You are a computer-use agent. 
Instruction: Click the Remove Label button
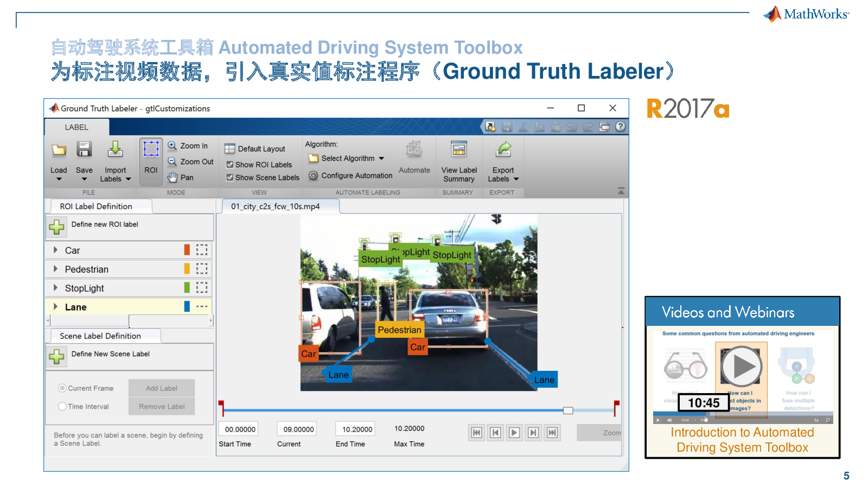162,407
